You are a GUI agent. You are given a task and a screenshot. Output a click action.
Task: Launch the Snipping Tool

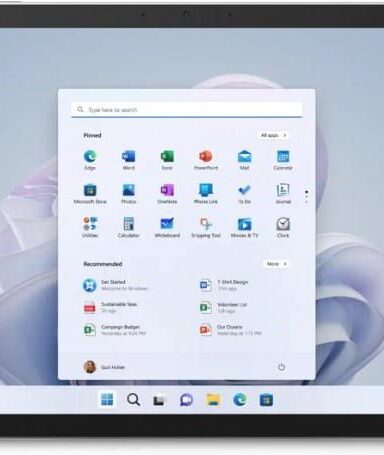(206, 227)
